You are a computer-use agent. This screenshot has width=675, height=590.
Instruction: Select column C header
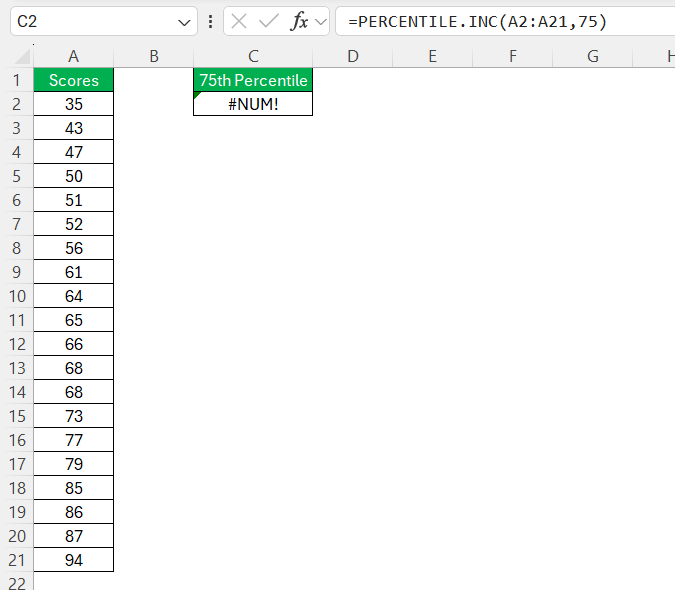pos(253,56)
